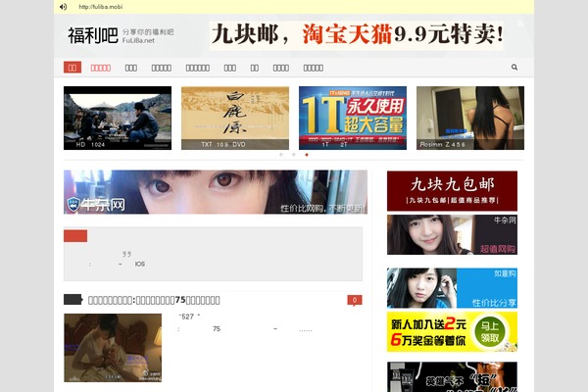Open the Rosimn photo thumbnail
Viewport: 588px width, 392px height.
click(x=470, y=119)
